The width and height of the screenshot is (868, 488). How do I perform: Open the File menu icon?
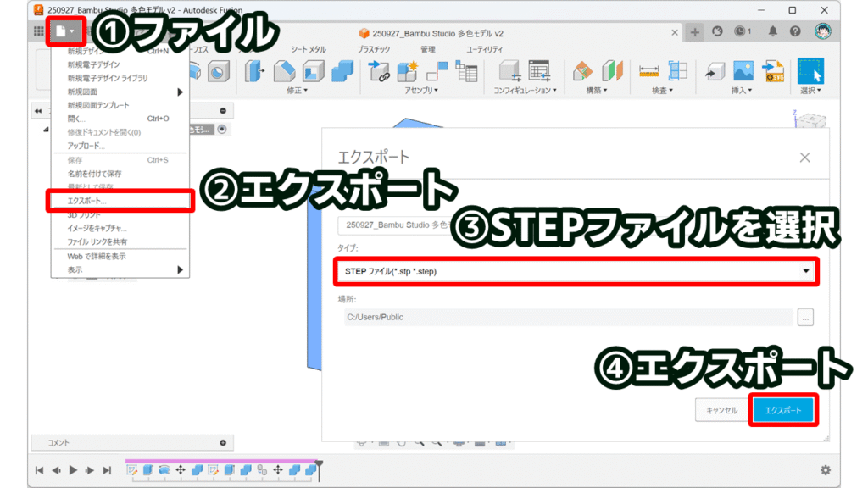64,31
